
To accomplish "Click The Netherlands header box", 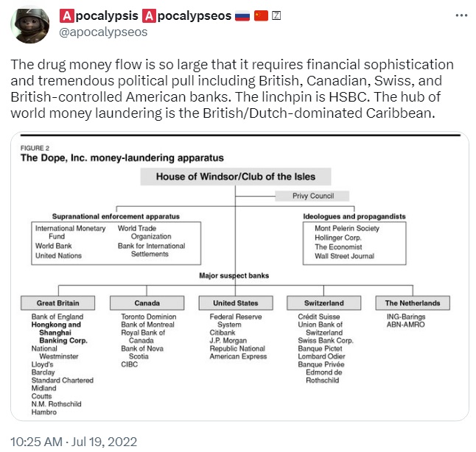I will (413, 303).
